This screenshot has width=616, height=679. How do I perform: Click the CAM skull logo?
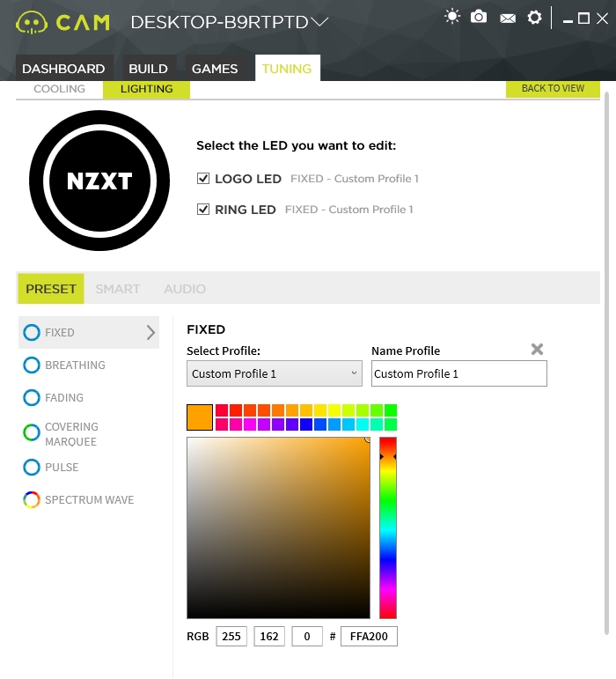[32, 23]
